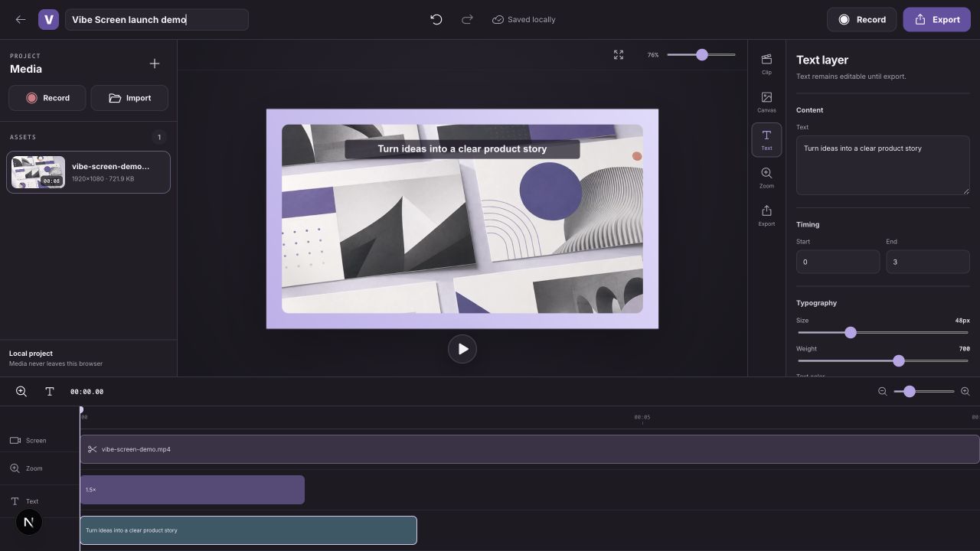Click the plus icon beside Media
980x551 pixels.
[155, 64]
